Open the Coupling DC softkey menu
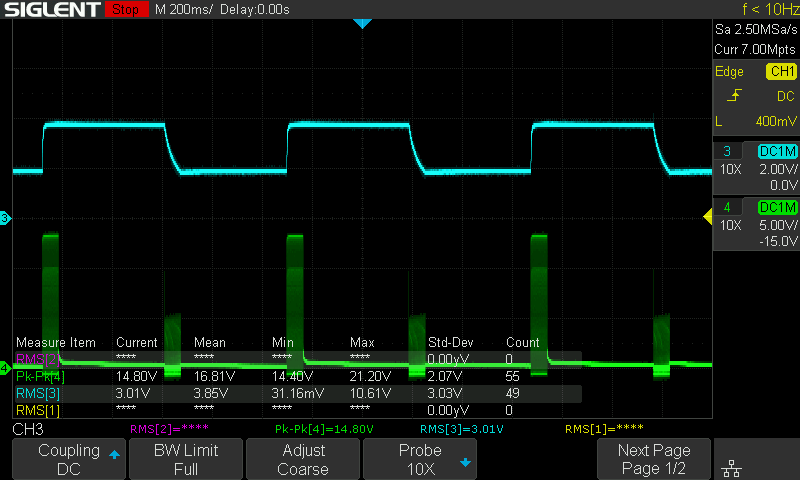Image resolution: width=800 pixels, height=480 pixels. [69, 459]
